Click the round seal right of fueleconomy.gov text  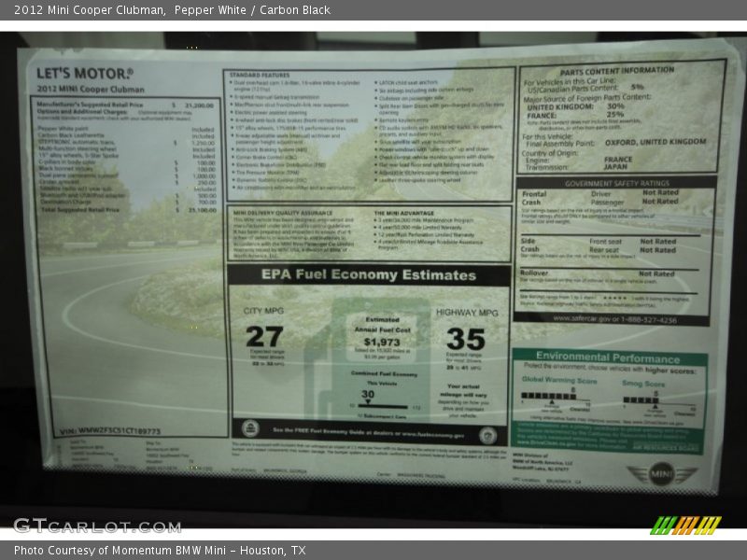(x=486, y=435)
